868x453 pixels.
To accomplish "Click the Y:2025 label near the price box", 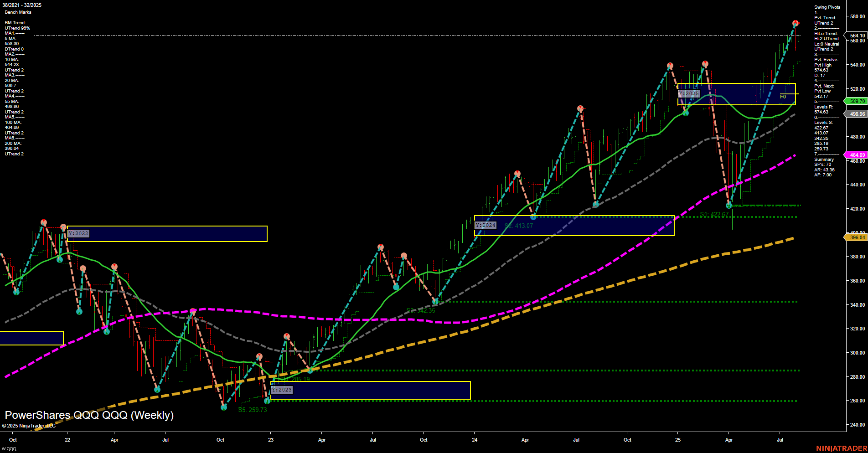I will pos(689,93).
